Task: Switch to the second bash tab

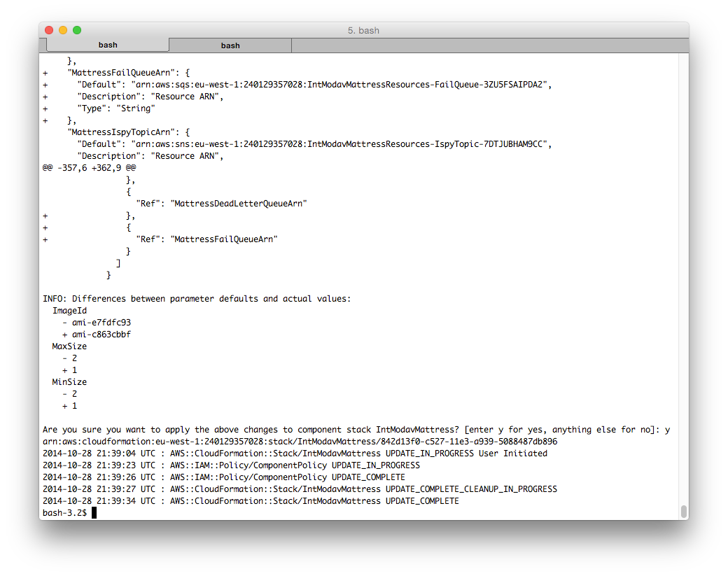Action: pos(230,45)
